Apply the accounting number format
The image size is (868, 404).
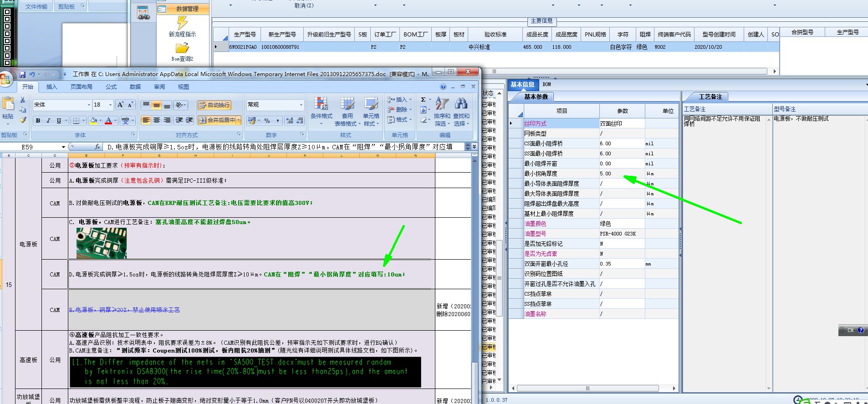253,120
